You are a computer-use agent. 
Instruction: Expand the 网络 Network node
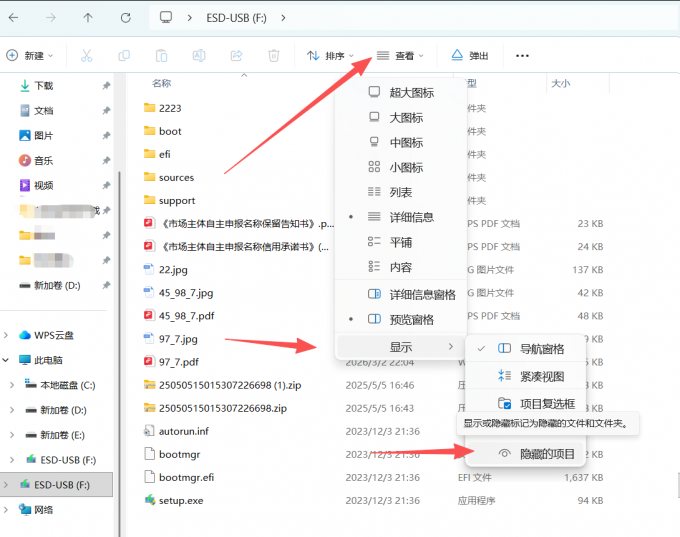pos(6,510)
